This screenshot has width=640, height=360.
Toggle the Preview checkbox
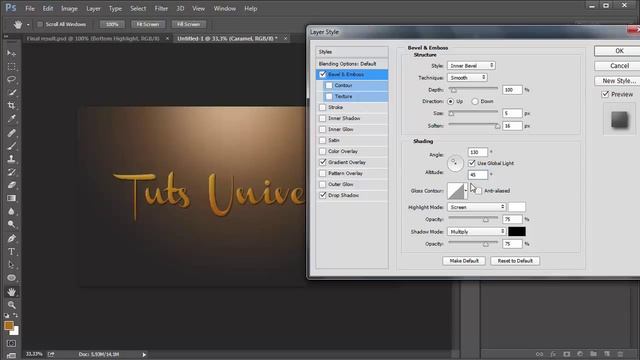coord(605,94)
